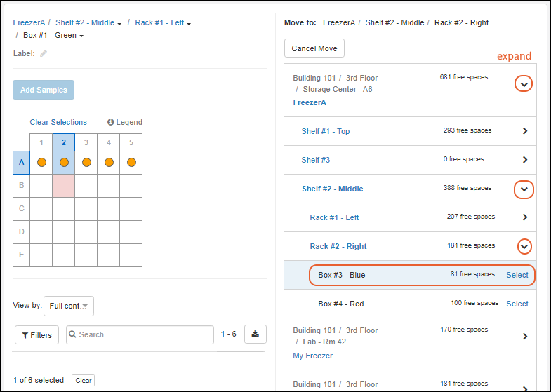Click the pencil icon next to Label
Image resolution: width=551 pixels, height=392 pixels.
(44, 53)
